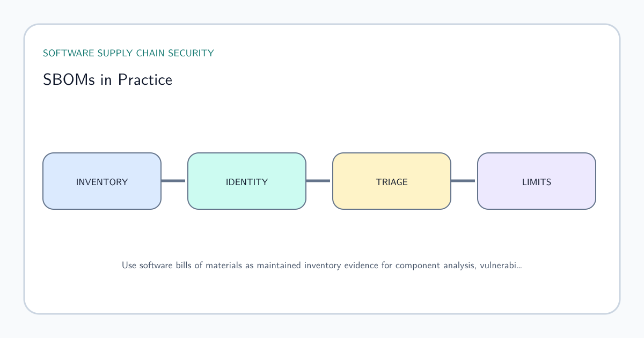Click the SOFTWARE SUPPLY CHAIN SECURITY heading
Screen dimensions: 644x338
[128, 53]
